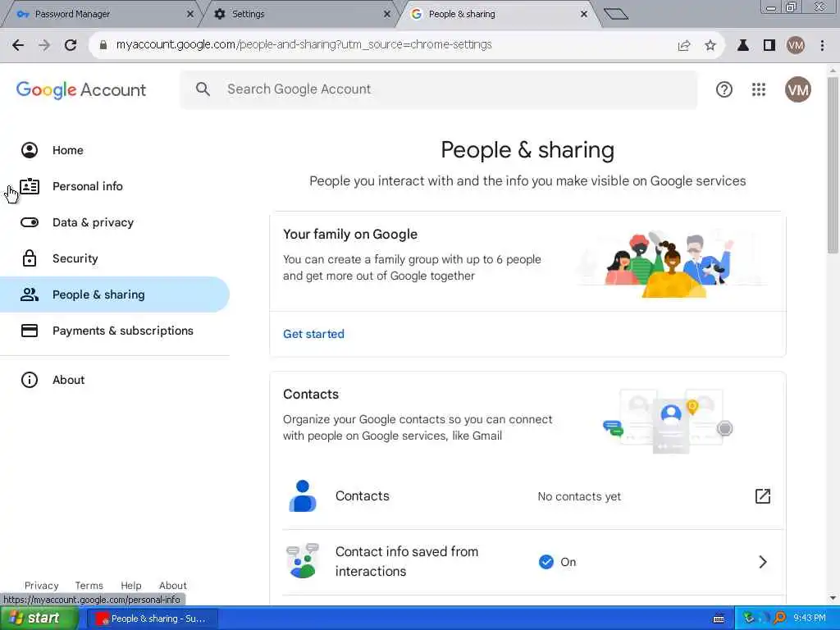The height and width of the screenshot is (630, 840).
Task: Click the taskbar clock 9:43 PM
Action: pyautogui.click(x=810, y=619)
